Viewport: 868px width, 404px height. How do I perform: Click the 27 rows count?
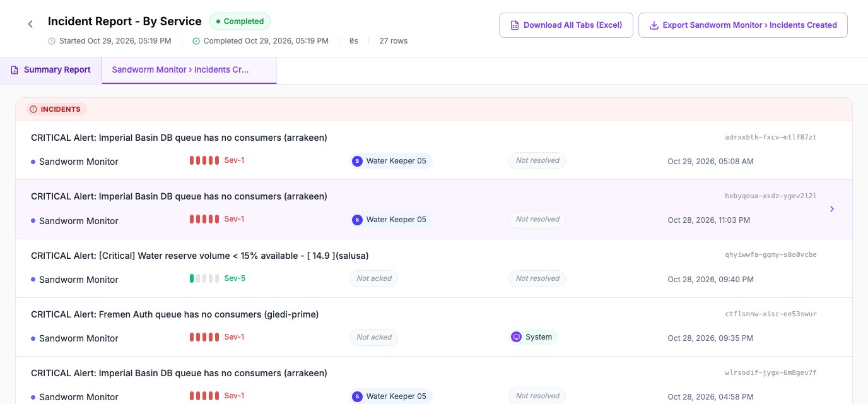pyautogui.click(x=394, y=41)
